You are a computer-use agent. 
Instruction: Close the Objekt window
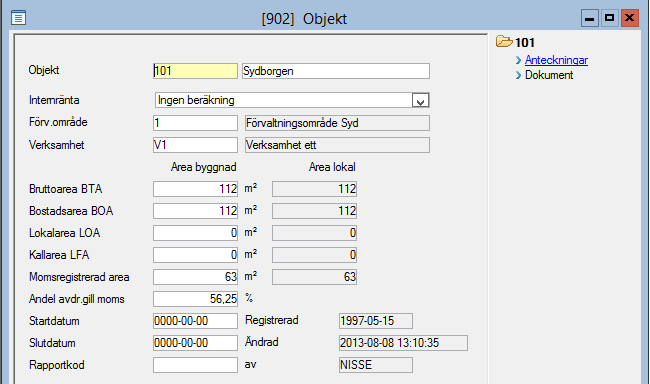click(629, 18)
